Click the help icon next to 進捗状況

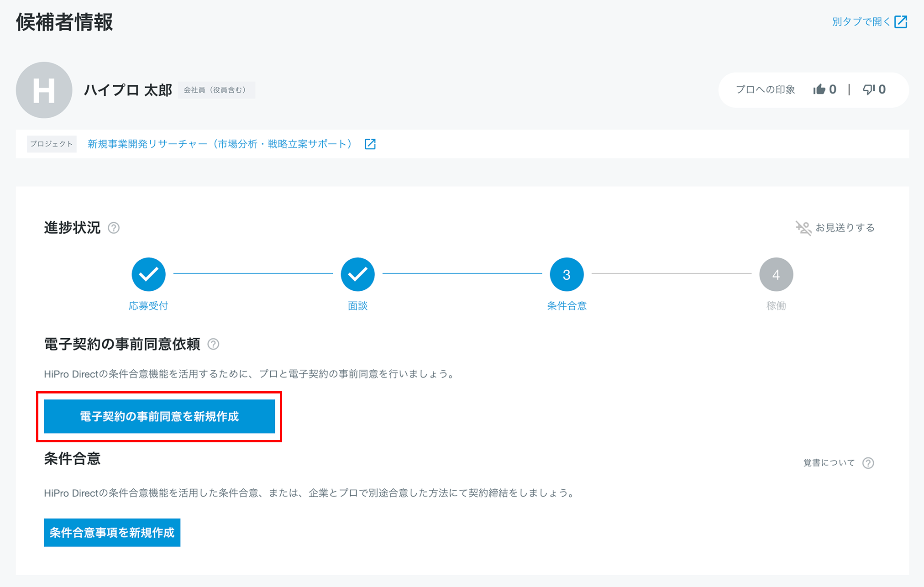click(x=114, y=228)
